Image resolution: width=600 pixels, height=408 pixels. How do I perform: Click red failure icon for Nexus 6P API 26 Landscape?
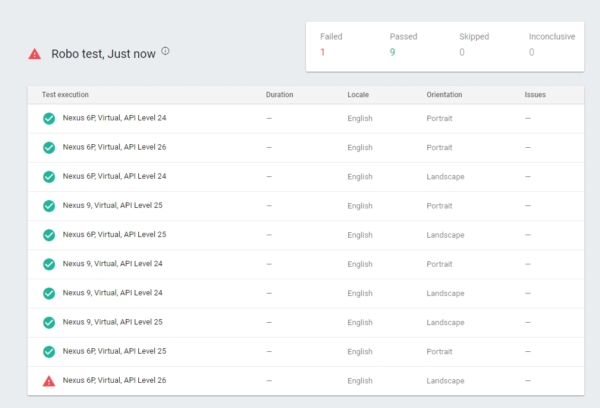[49, 381]
